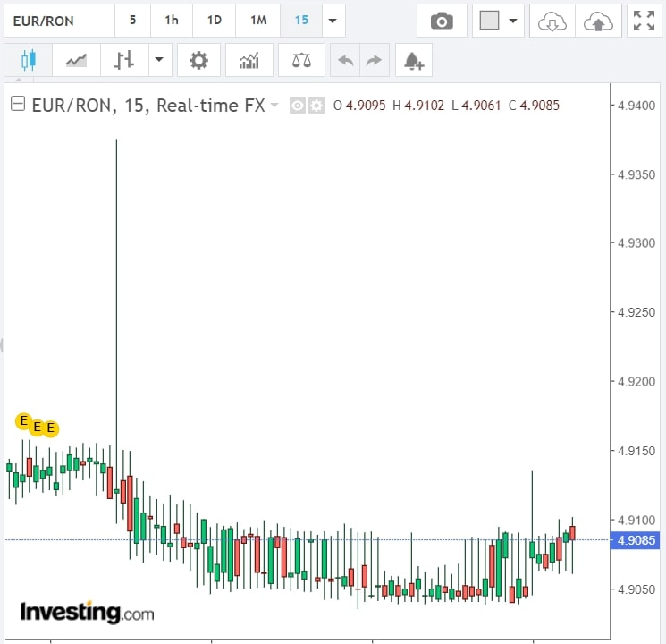Click the Investing.com logo link
This screenshot has height=644, width=666.
point(87,613)
